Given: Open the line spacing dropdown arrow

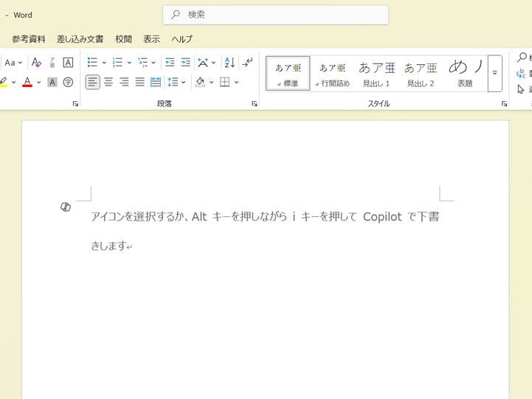Looking at the screenshot, I should [184, 83].
